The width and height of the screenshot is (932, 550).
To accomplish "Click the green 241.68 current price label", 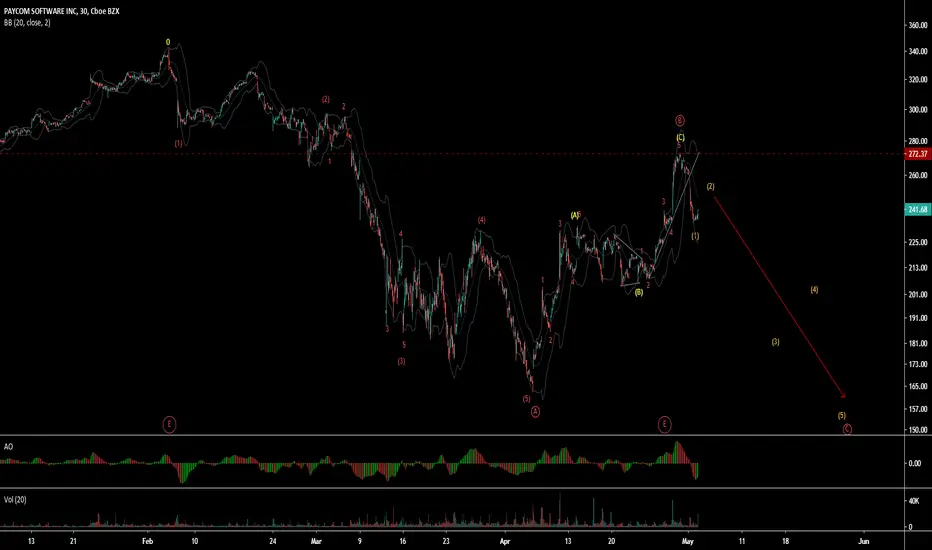I will point(918,209).
